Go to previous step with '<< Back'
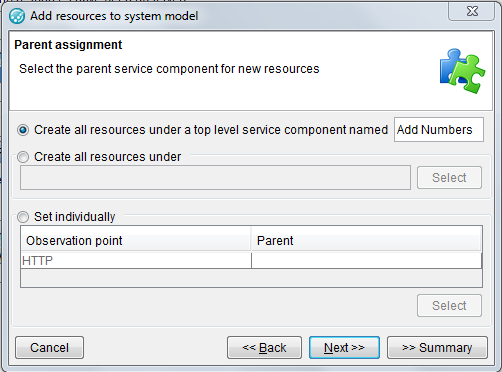502x372 pixels. (x=264, y=348)
